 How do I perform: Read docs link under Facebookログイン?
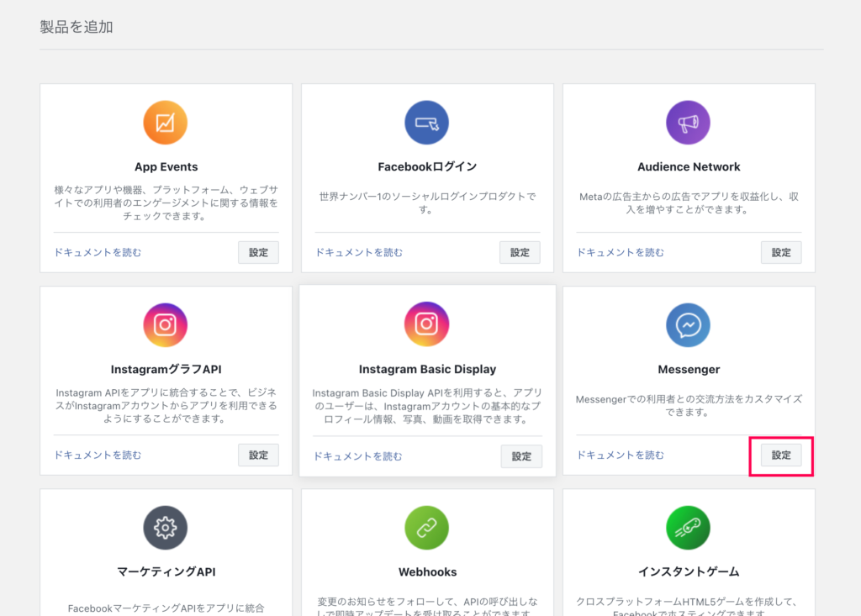coord(359,253)
